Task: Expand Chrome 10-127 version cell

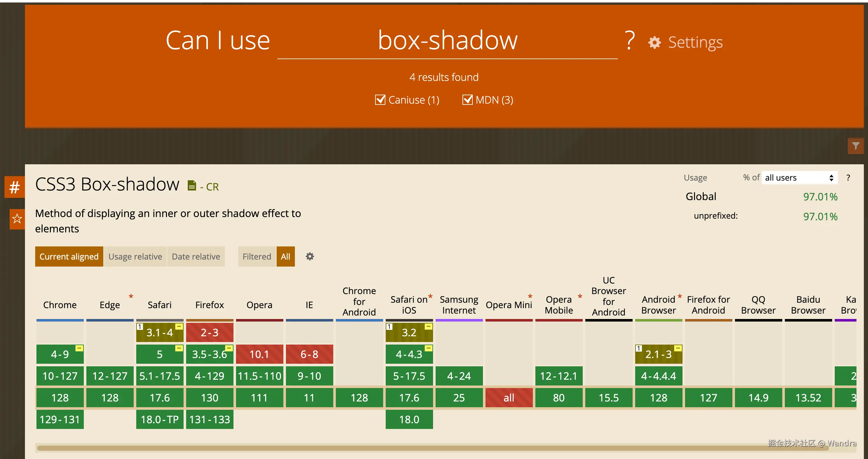Action: click(60, 376)
